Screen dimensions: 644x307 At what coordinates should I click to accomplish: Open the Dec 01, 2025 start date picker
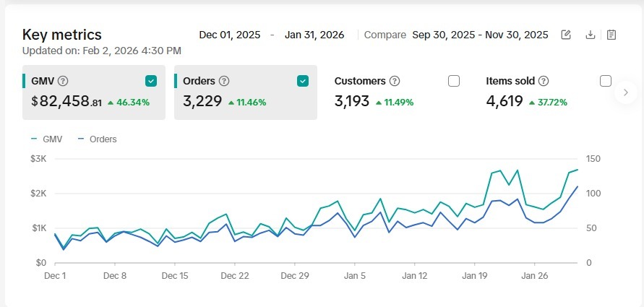[229, 35]
